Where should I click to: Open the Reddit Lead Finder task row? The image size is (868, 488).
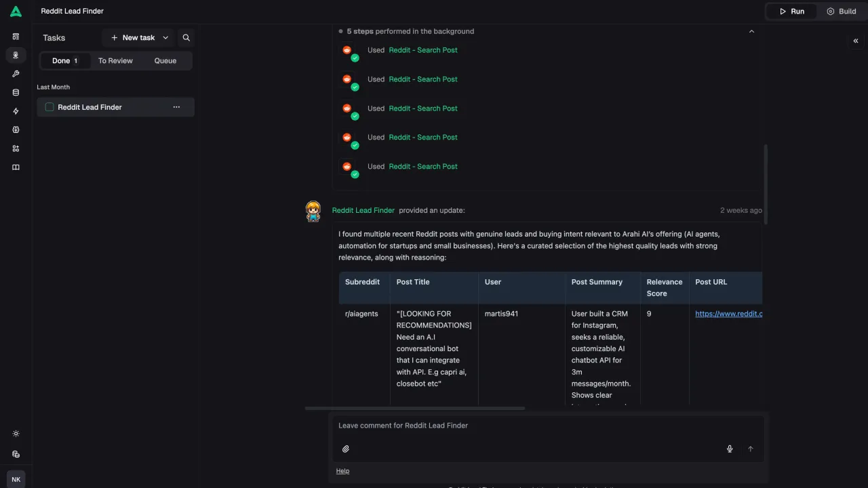click(115, 107)
